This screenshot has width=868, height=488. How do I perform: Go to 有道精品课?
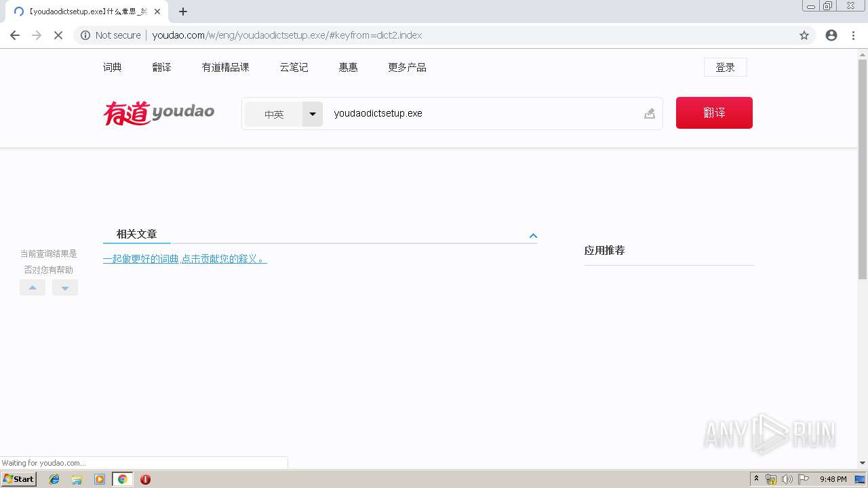point(226,67)
